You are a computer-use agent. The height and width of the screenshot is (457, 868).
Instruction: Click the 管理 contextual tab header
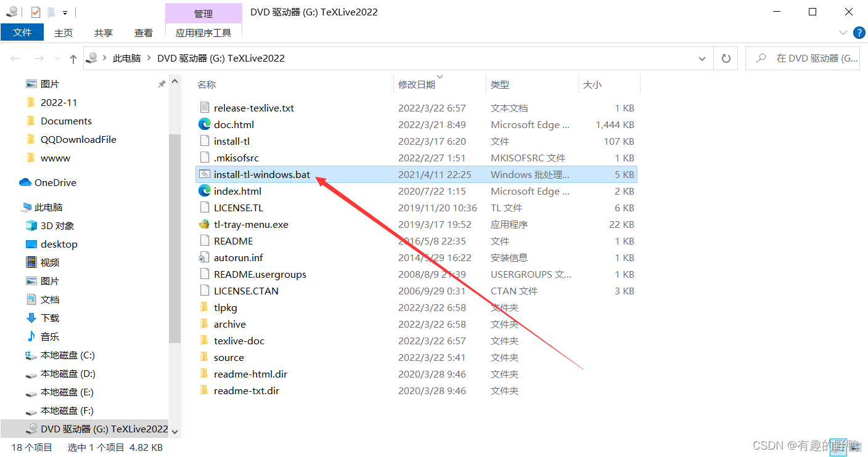(203, 13)
